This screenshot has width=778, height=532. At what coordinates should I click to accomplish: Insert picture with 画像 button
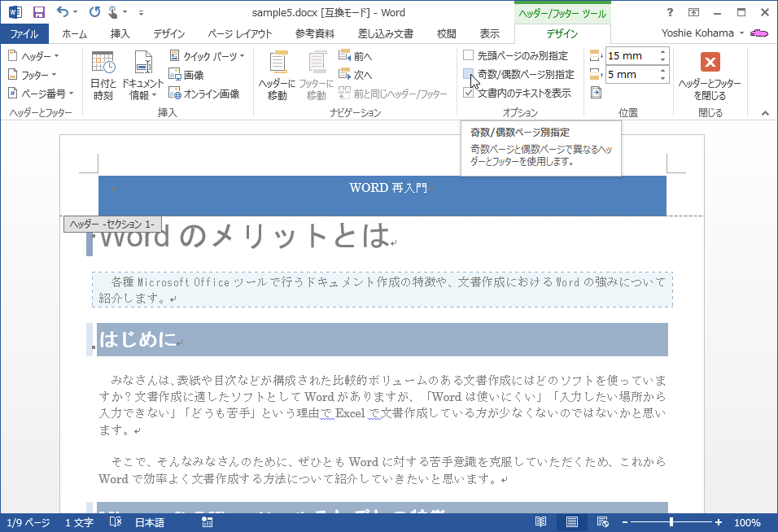pos(186,75)
